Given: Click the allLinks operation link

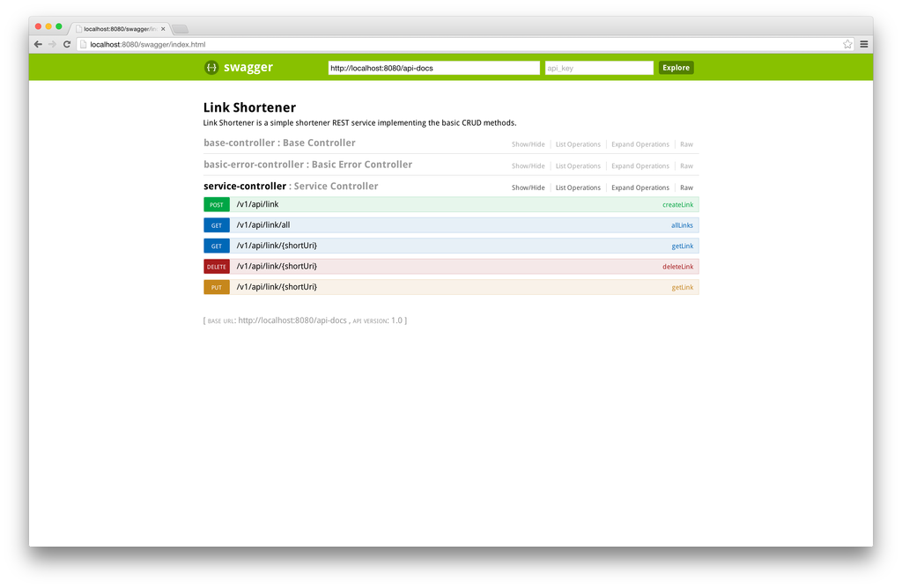Looking at the screenshot, I should 682,225.
